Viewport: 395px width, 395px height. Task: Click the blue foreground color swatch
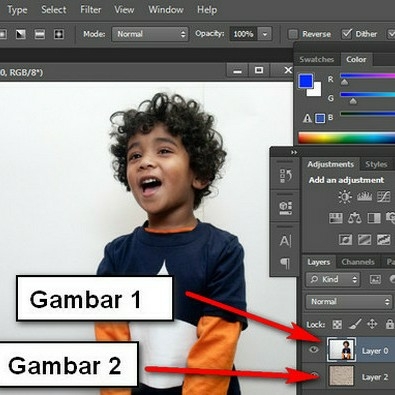pos(306,81)
